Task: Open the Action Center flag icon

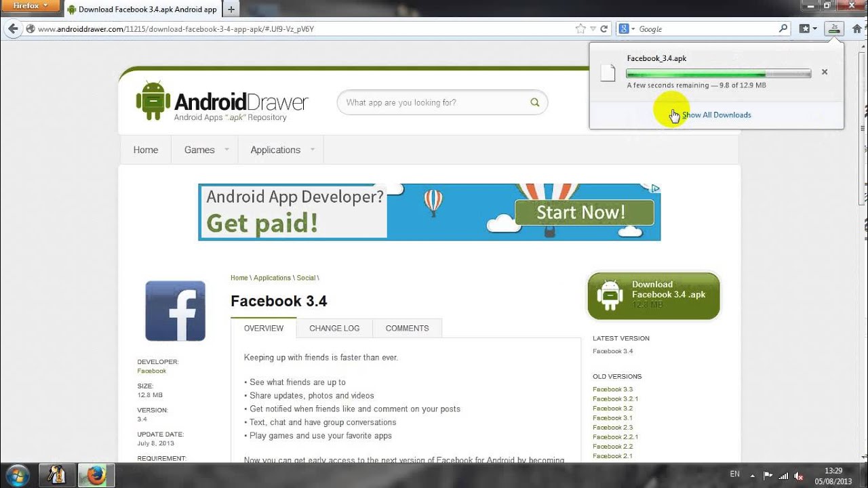Action: point(768,475)
